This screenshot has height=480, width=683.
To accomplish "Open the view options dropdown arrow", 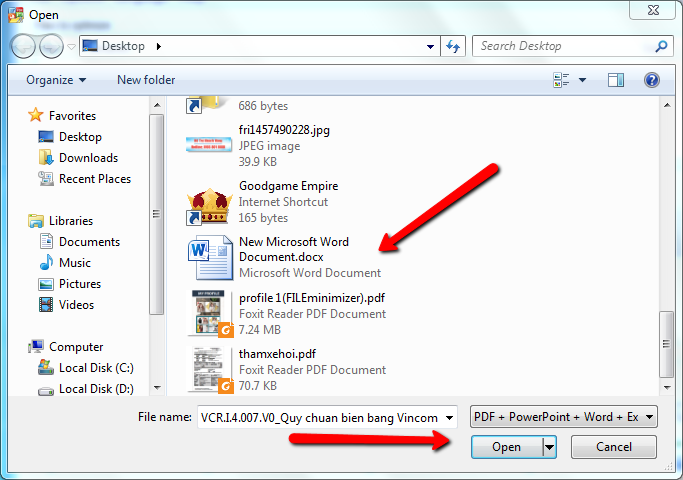I will [582, 80].
